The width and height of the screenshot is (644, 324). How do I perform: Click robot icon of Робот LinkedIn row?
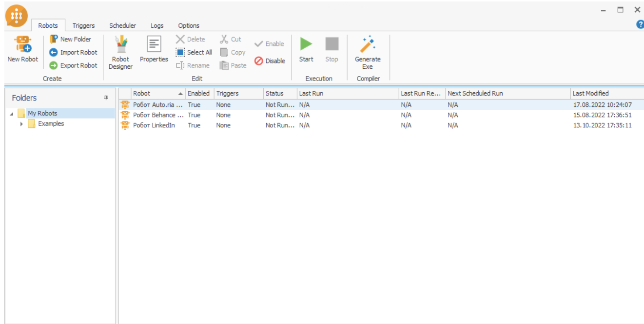[125, 125]
